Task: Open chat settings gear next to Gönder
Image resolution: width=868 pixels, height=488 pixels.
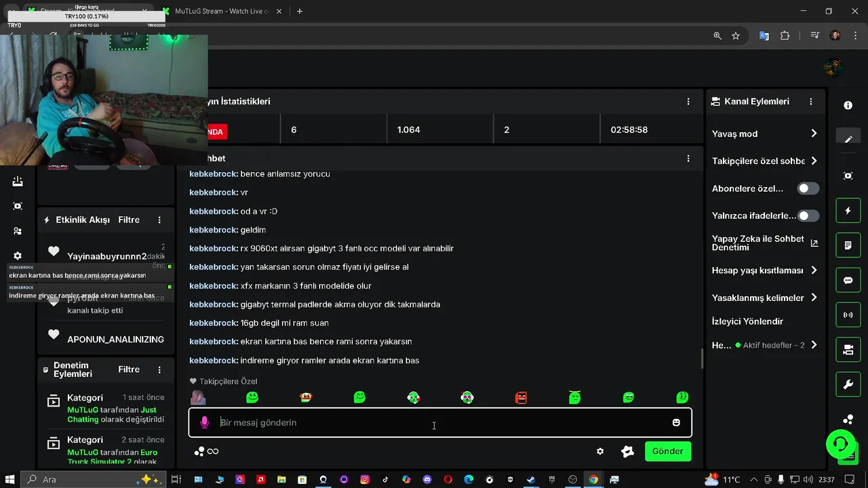Action: [x=600, y=451]
